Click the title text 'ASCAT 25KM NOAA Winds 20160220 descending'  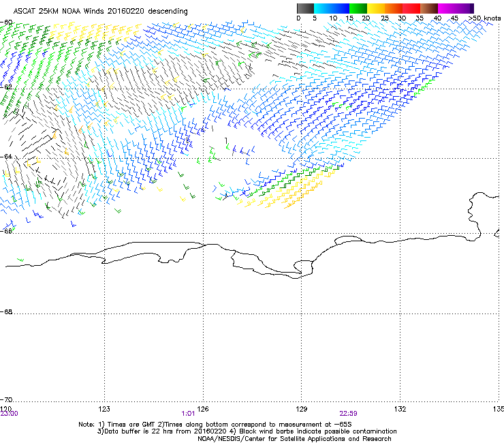[x=100, y=11]
